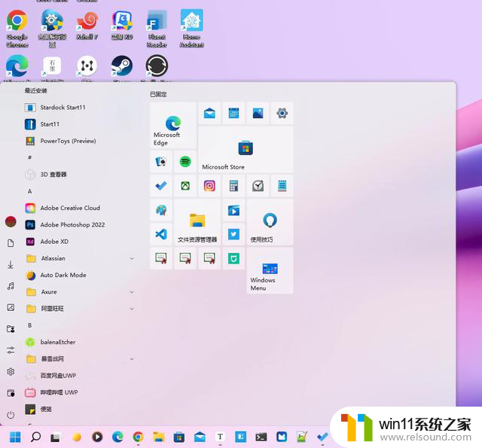Image resolution: width=482 pixels, height=448 pixels.
Task: Open Music folder from Start sidebar
Action: (11, 286)
